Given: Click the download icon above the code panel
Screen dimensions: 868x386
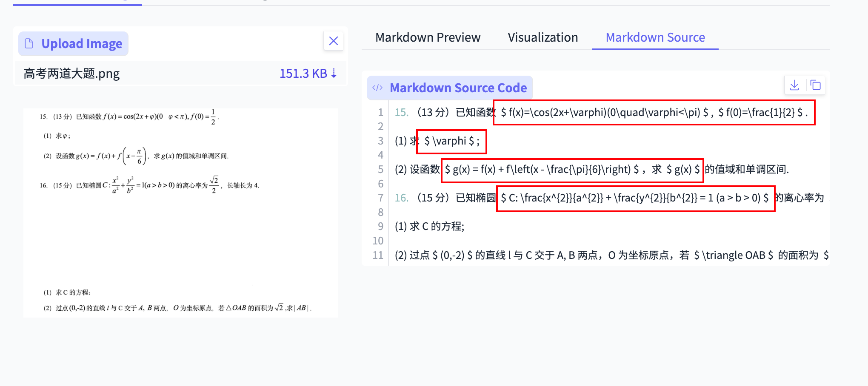Looking at the screenshot, I should point(794,85).
